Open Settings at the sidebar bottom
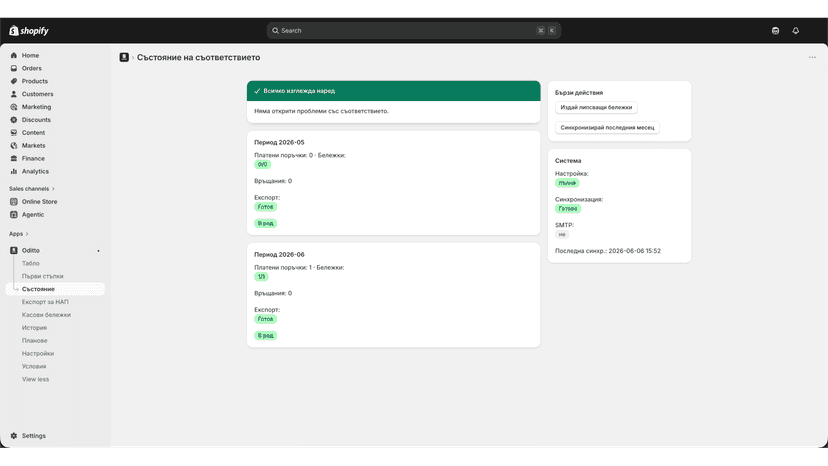This screenshot has height=466, width=828. pos(33,436)
